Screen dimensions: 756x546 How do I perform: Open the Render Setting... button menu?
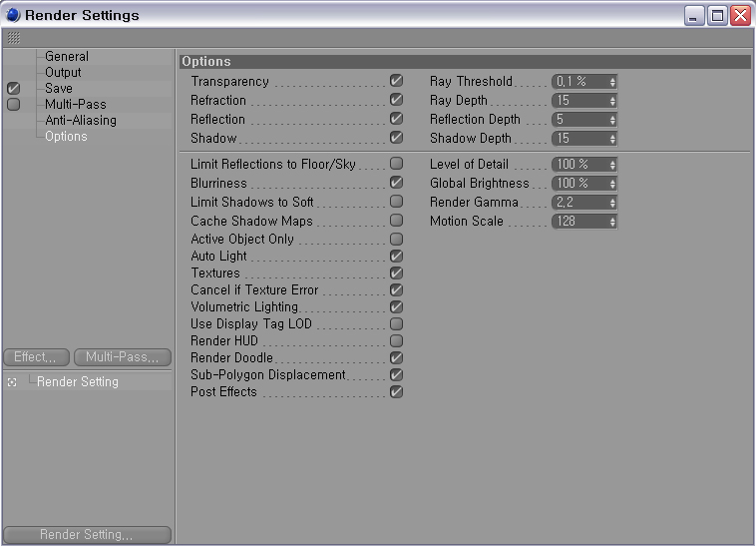coord(87,534)
